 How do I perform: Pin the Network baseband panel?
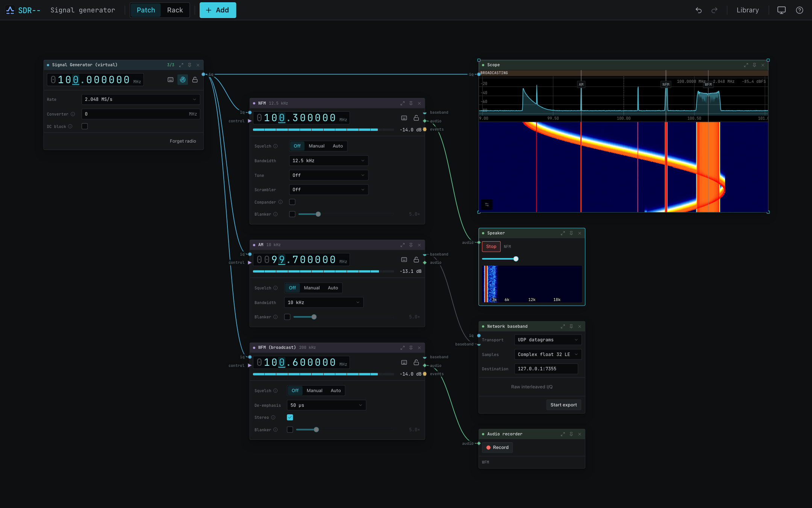coord(571,327)
